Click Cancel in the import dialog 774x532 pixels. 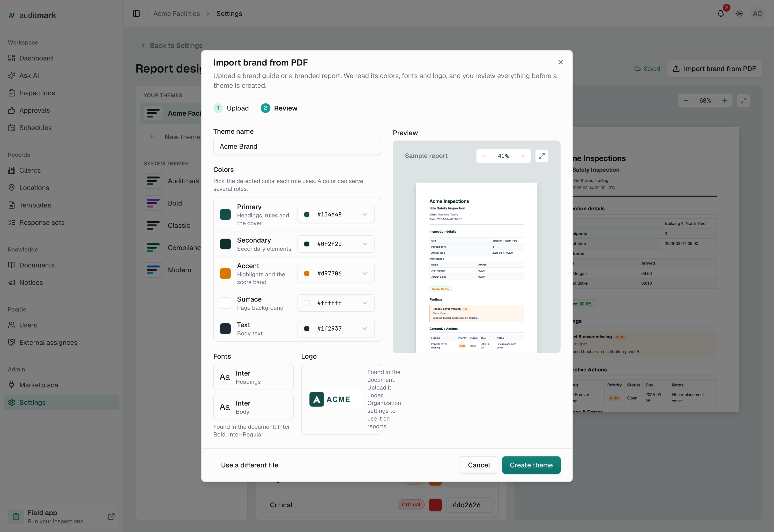click(479, 465)
